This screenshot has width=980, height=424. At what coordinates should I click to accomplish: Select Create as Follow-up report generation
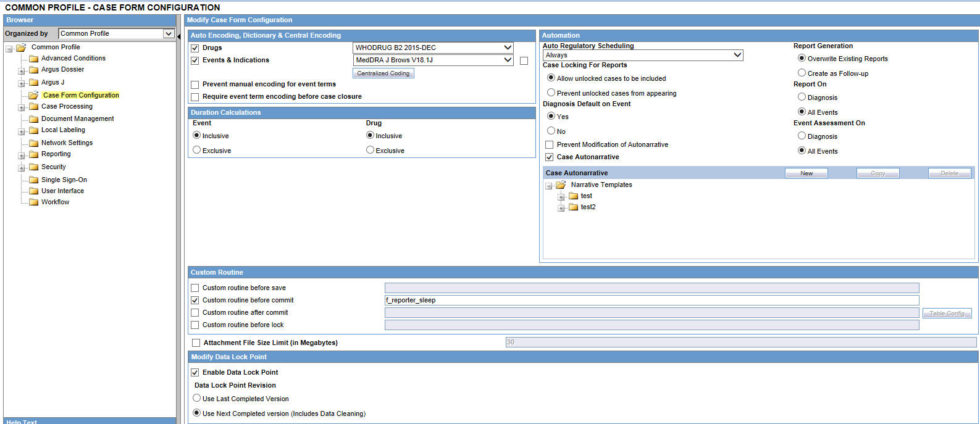pyautogui.click(x=802, y=73)
